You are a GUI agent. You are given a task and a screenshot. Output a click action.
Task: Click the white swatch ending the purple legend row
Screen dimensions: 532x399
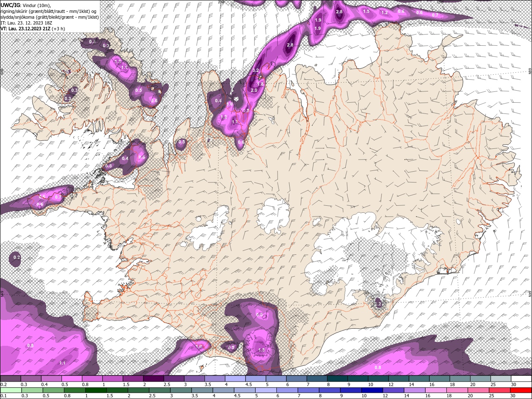pos(521,379)
